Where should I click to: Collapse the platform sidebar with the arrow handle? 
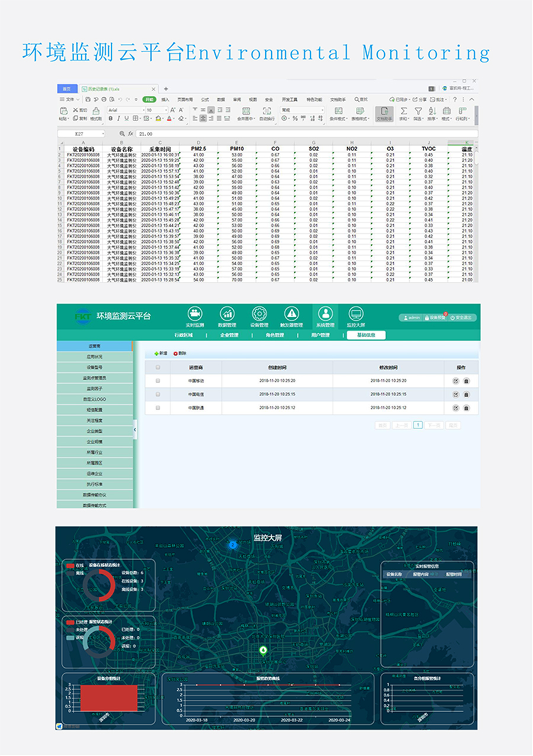pos(135,430)
